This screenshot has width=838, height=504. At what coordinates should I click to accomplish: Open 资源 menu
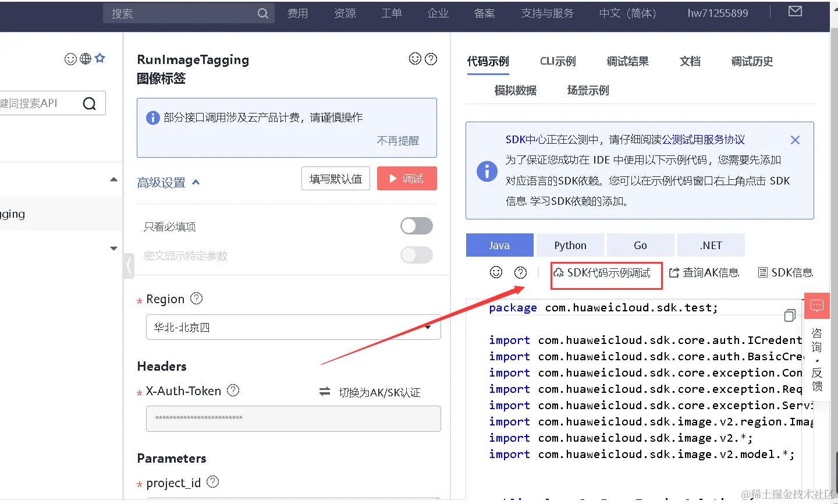pos(345,13)
